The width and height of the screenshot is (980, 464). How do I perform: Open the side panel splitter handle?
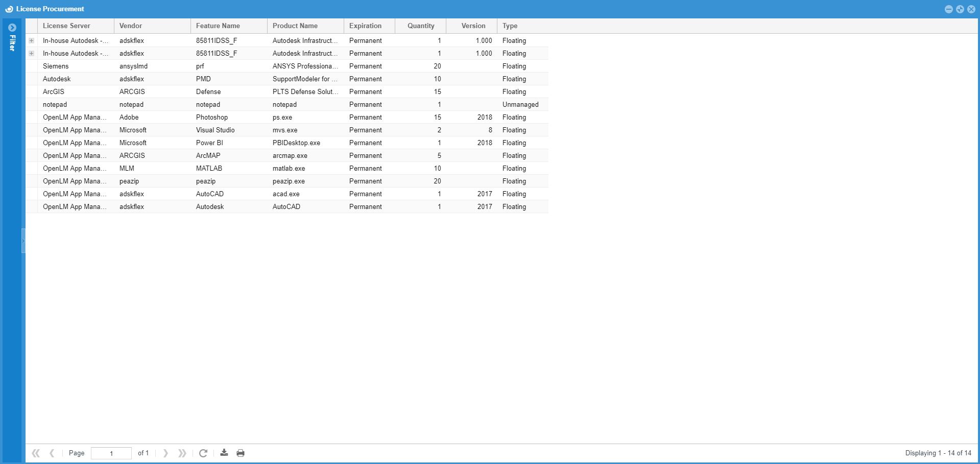coord(23,241)
